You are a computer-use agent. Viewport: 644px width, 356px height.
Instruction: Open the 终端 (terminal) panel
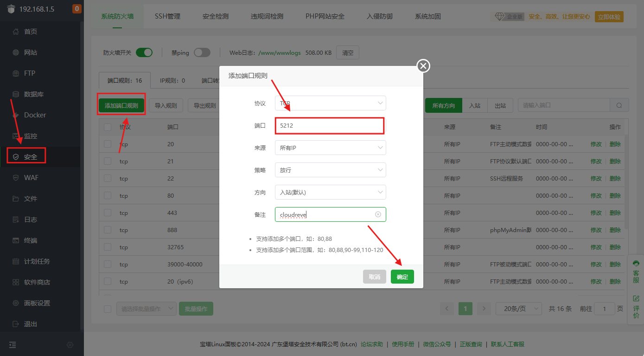pos(30,240)
